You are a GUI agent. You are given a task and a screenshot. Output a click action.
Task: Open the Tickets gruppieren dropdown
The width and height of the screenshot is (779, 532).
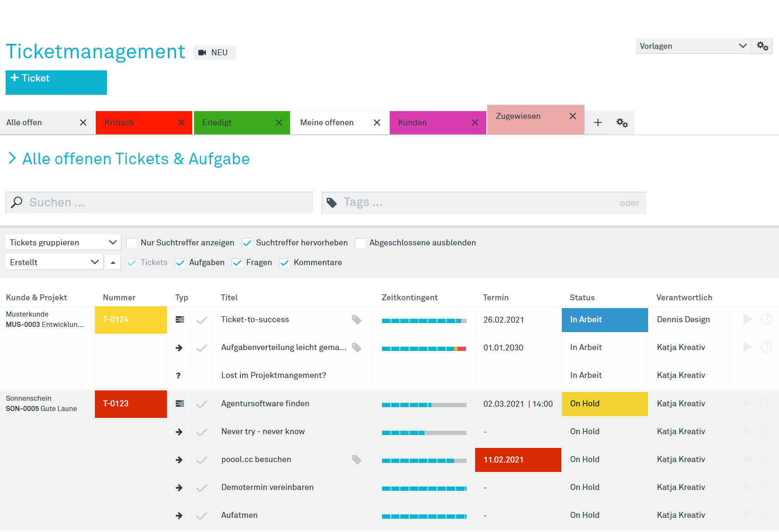(63, 242)
